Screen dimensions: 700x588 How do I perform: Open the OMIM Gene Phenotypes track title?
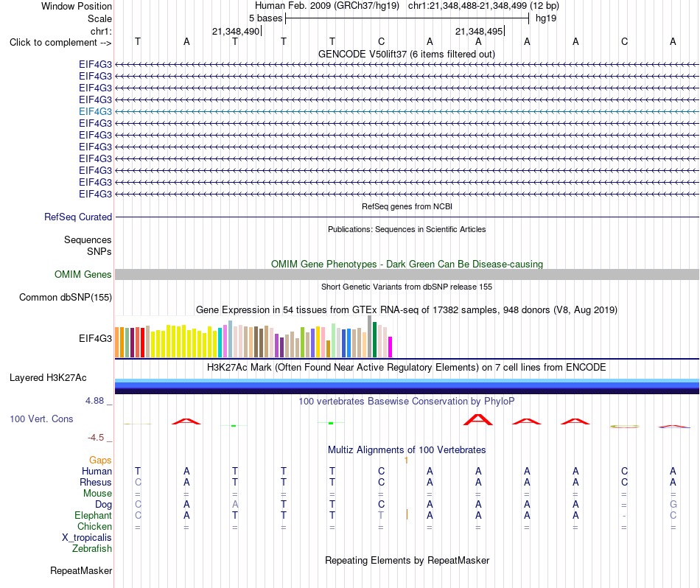pos(407,264)
